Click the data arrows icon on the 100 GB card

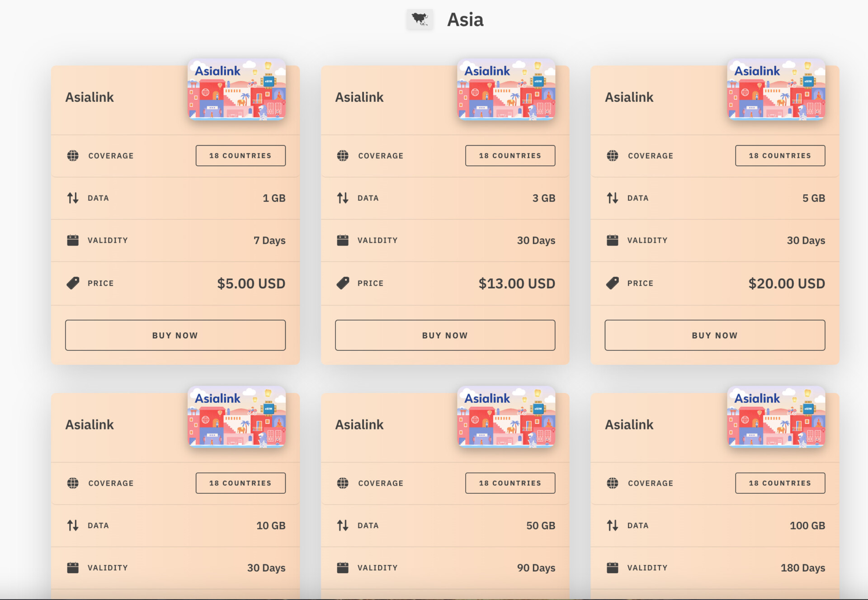coord(613,525)
